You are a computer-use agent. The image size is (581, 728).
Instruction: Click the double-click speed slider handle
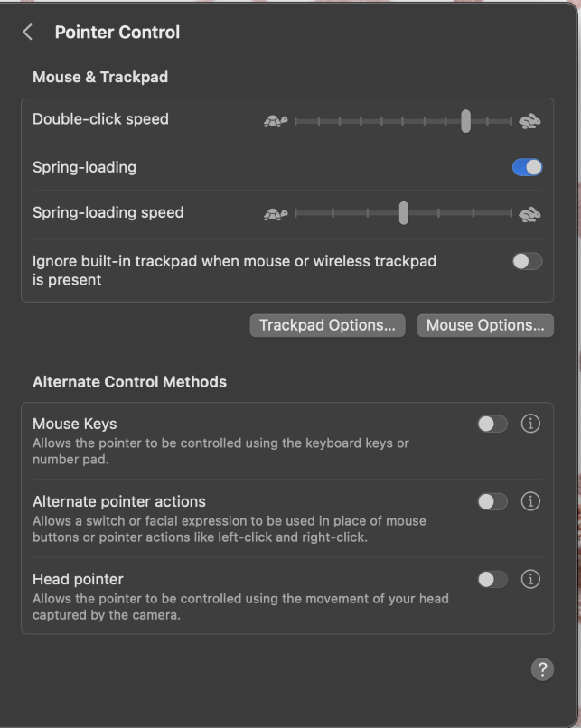pyautogui.click(x=465, y=121)
